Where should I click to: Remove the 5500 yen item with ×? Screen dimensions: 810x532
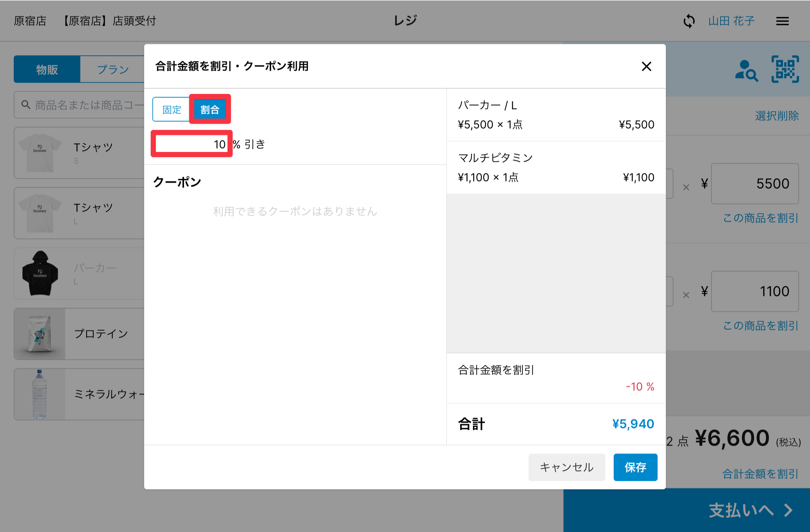pyautogui.click(x=686, y=187)
